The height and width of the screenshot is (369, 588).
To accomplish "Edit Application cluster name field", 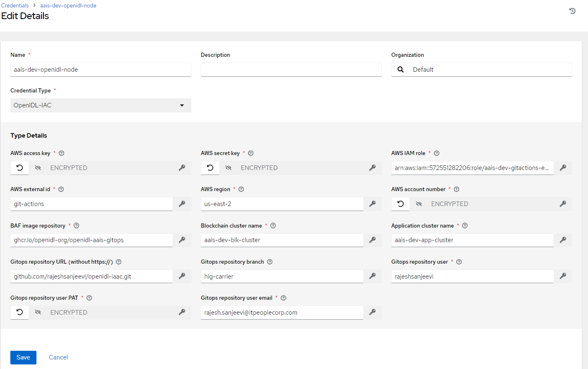I will pos(472,240).
